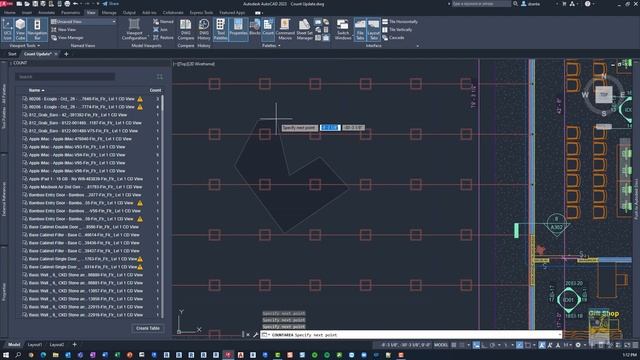Select the 812_Grab_Bars 42_ row
Screen dimensions: 640x360
90,115
